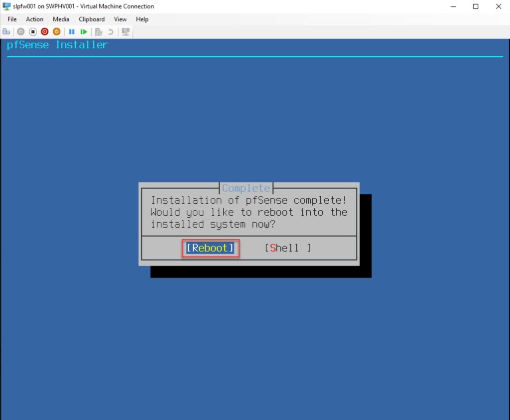
Task: Toggle Enhanced Session mode icon
Action: 126,32
